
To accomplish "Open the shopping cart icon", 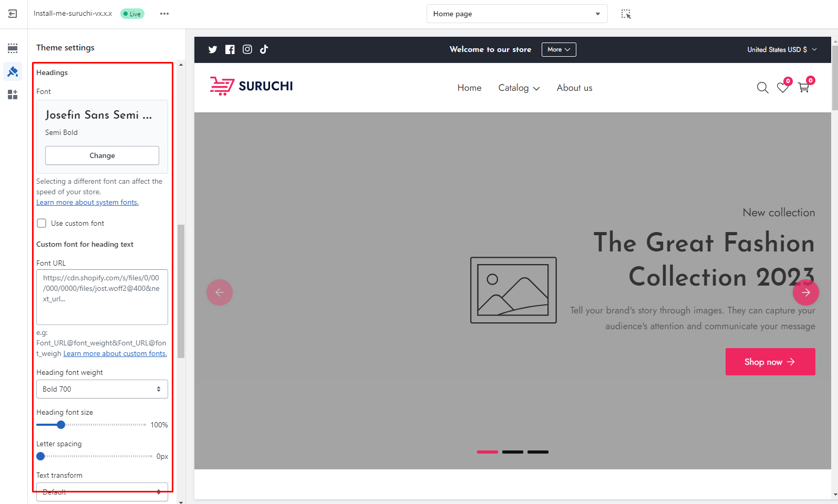I will pyautogui.click(x=803, y=88).
